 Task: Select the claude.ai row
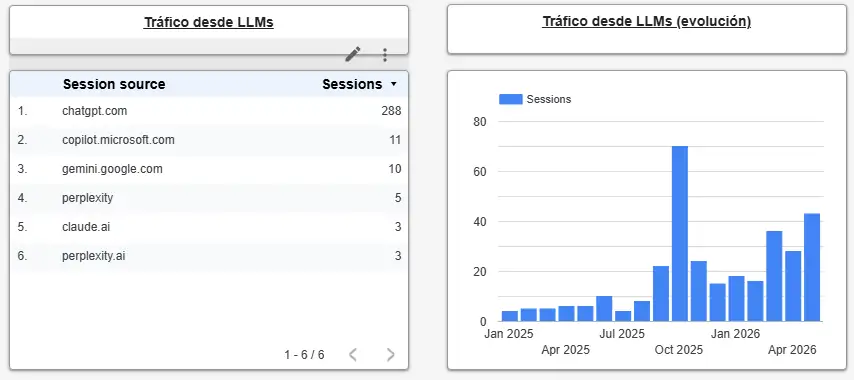click(x=209, y=226)
